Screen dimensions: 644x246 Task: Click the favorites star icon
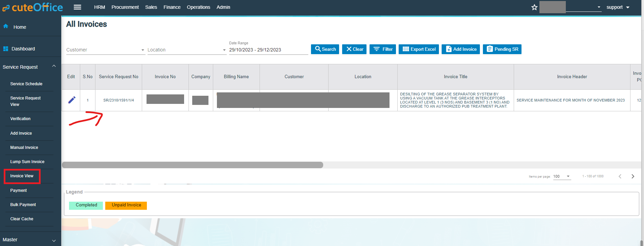[534, 7]
